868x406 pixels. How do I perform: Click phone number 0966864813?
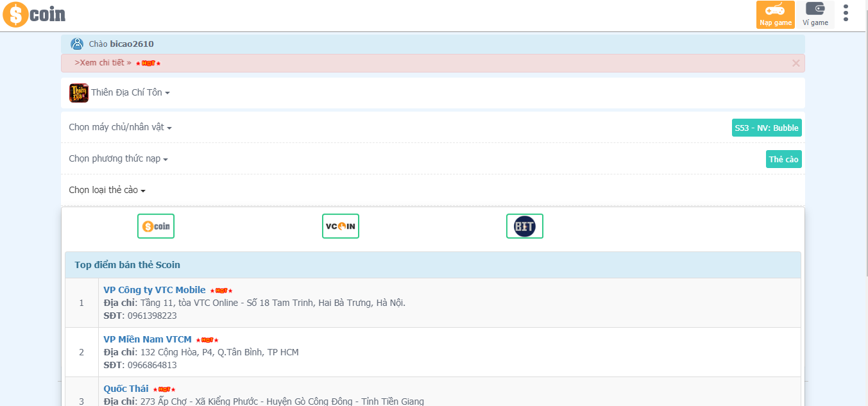coord(151,365)
